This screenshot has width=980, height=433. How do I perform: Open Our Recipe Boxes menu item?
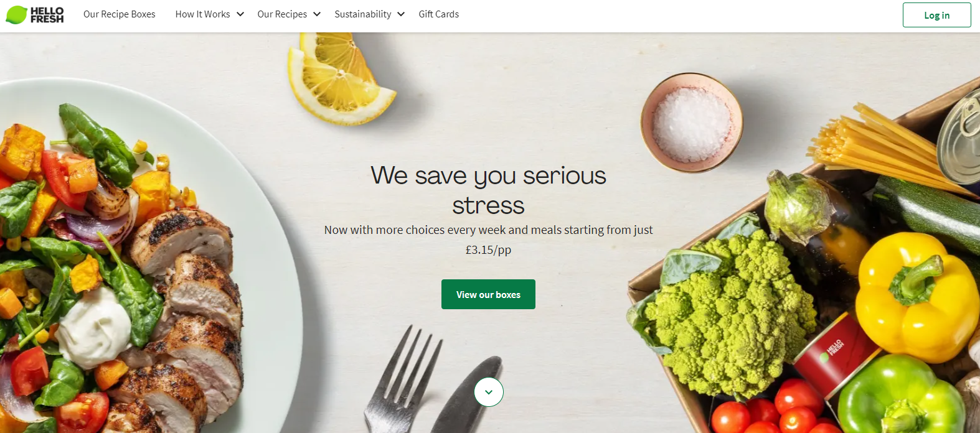tap(120, 14)
